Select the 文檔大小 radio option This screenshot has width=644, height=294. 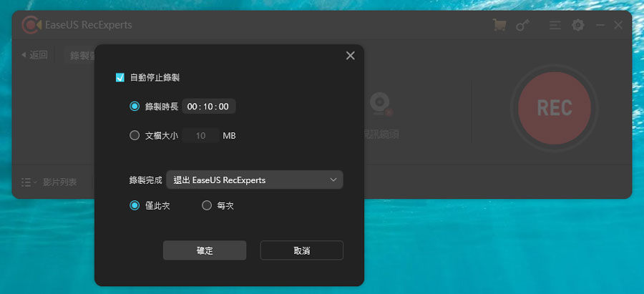click(135, 135)
